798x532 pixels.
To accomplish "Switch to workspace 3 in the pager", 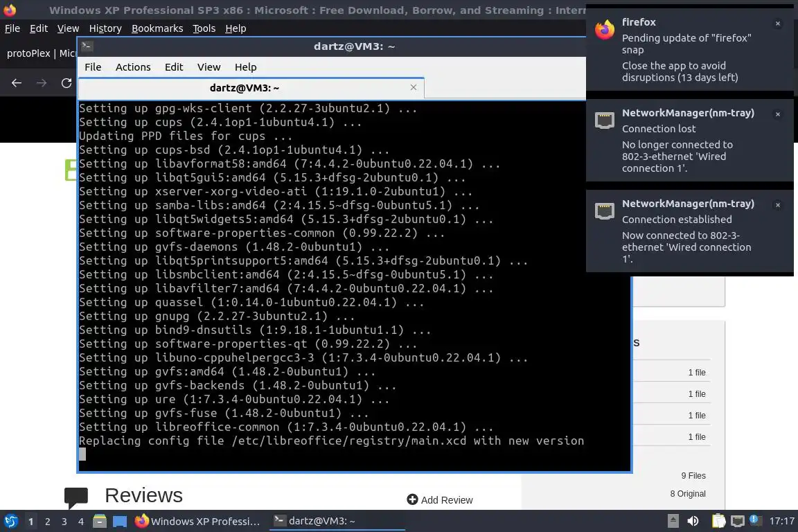I will tap(64, 522).
